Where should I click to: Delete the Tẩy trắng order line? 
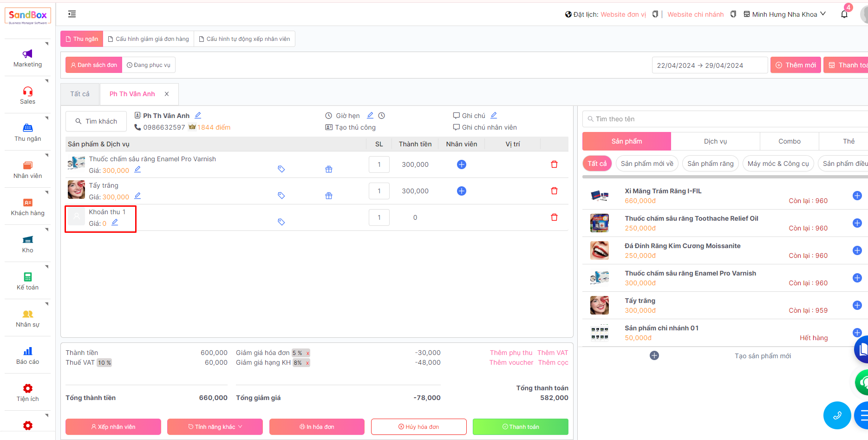[554, 191]
